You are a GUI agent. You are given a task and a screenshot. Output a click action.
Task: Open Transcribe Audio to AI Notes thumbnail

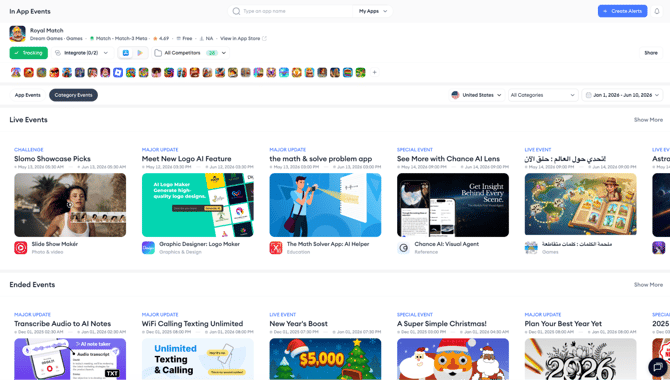pos(70,359)
